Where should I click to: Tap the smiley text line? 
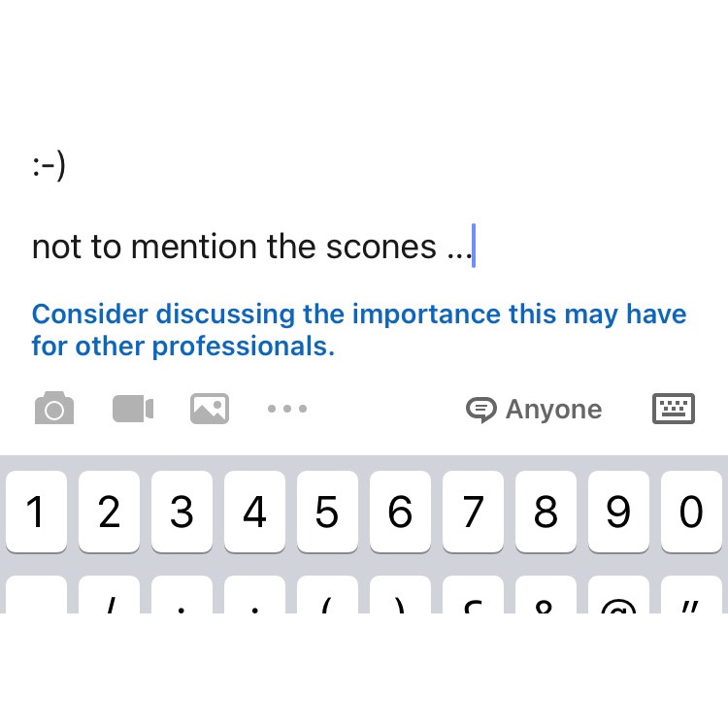click(49, 166)
